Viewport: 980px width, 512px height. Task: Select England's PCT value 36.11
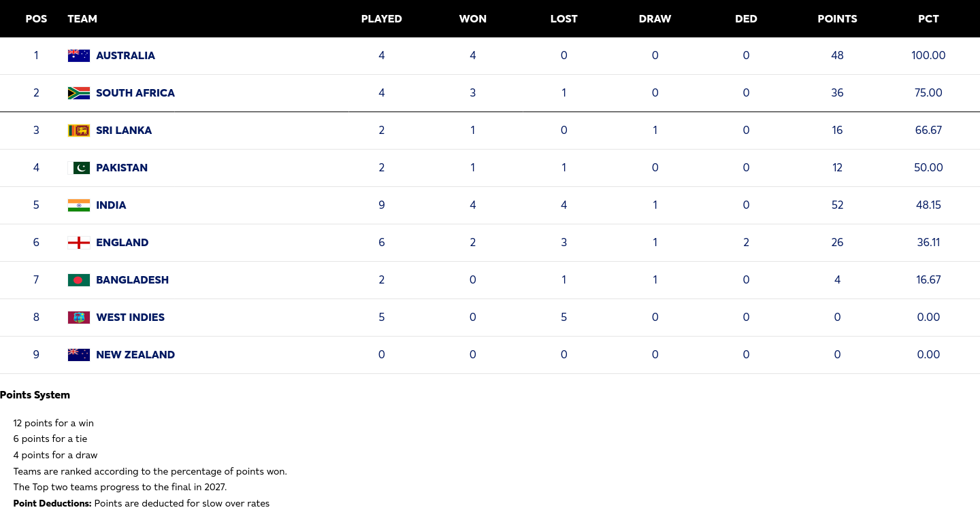pos(929,243)
